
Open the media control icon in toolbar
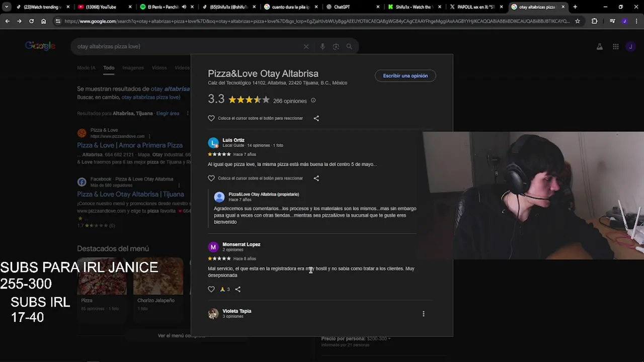click(x=612, y=21)
